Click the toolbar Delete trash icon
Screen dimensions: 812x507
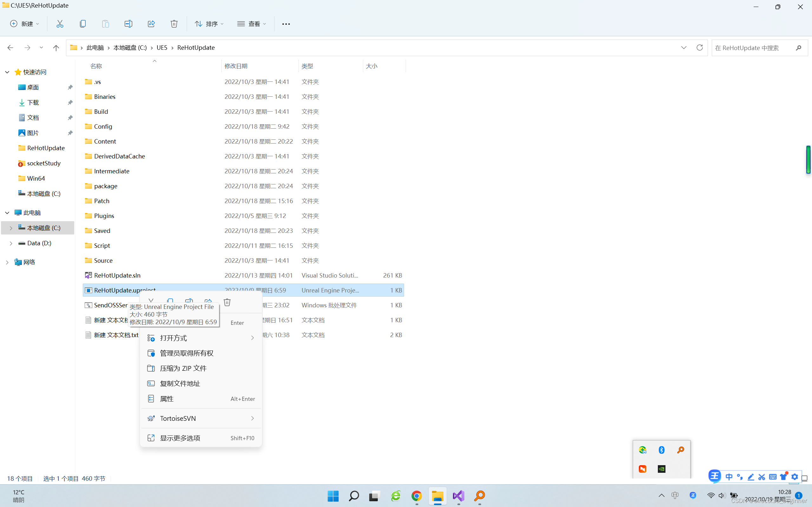pyautogui.click(x=174, y=24)
